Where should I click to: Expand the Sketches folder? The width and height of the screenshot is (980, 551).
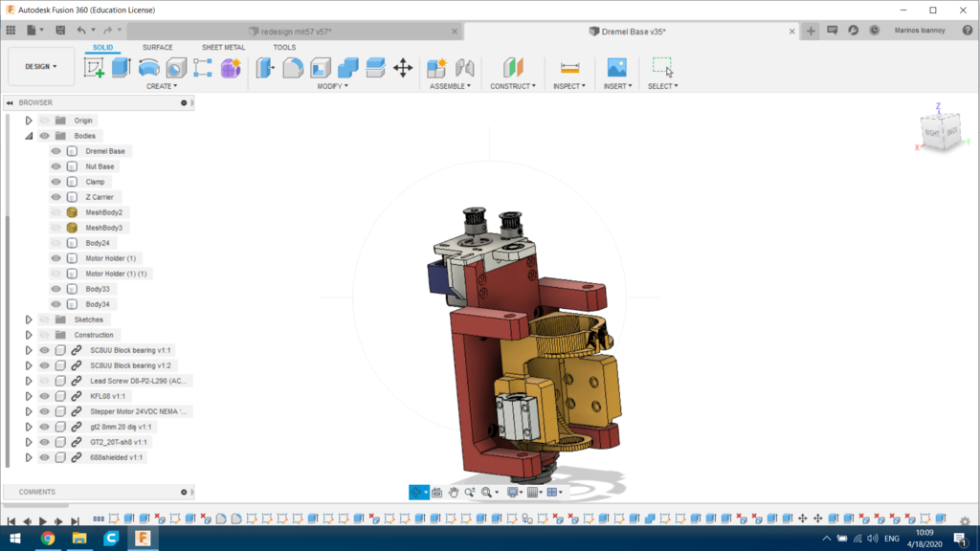(x=28, y=319)
